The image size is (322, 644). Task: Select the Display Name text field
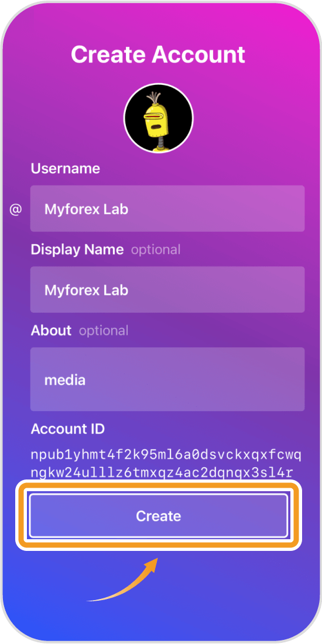click(x=167, y=290)
